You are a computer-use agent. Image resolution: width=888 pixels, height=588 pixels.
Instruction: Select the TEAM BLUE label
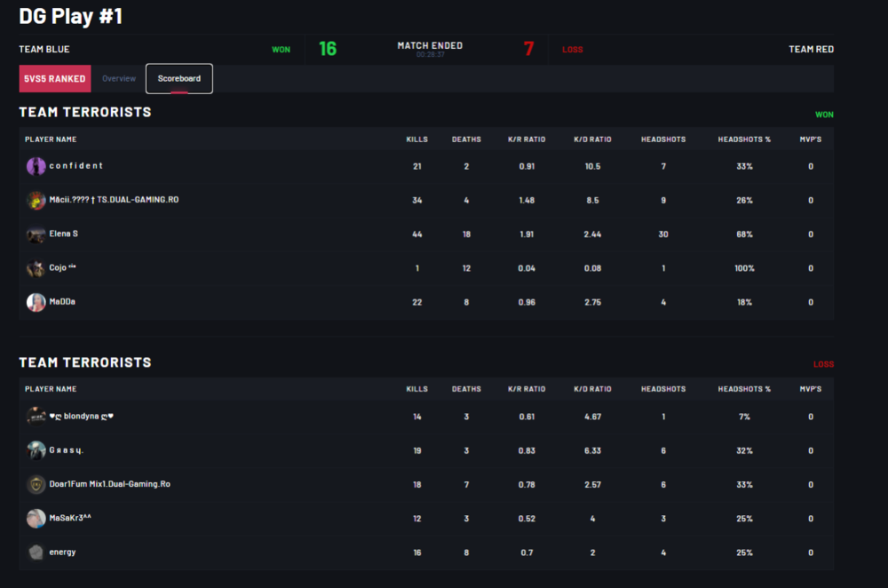[x=44, y=49]
